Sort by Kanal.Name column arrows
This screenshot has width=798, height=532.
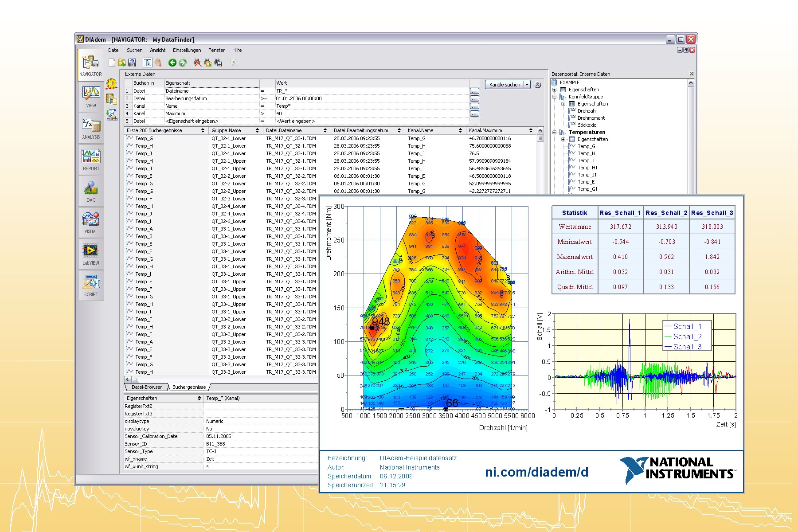[x=460, y=130]
